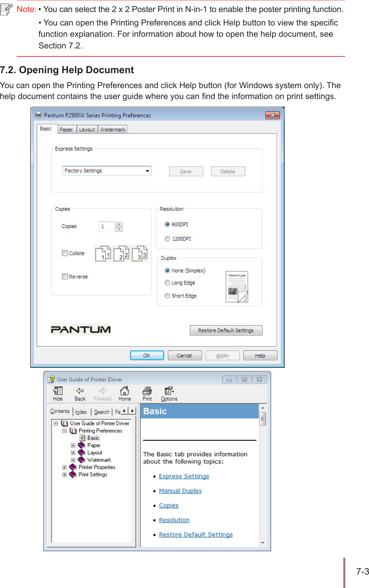Open the Factory Settings dropdown

(x=107, y=171)
